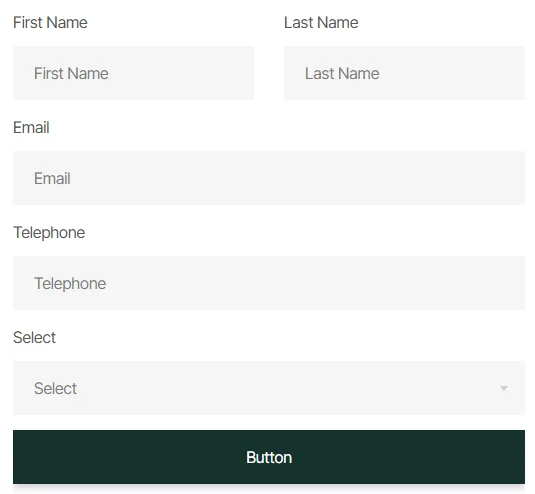Select the Email input field
The width and height of the screenshot is (535, 494).
point(269,178)
